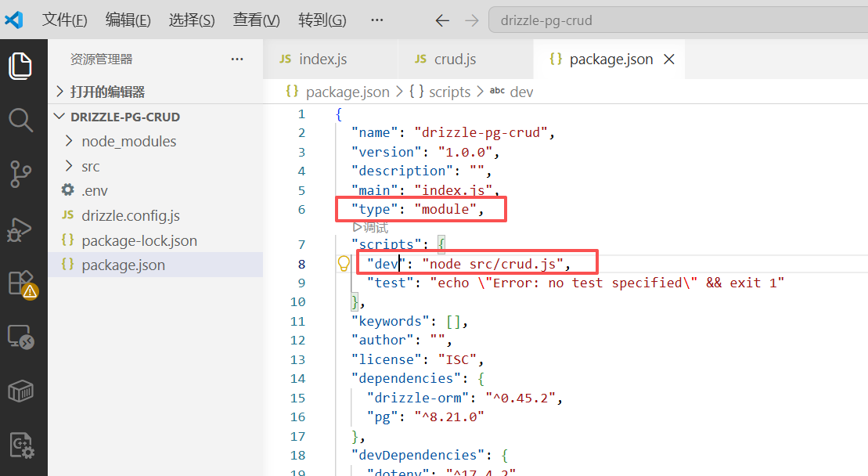This screenshot has width=868, height=476.
Task: Click the drizzle-pg-crud command center search box
Action: point(678,20)
